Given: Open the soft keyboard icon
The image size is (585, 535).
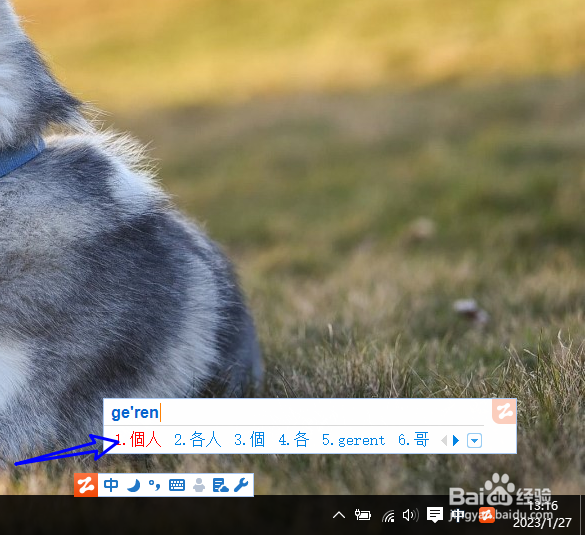Looking at the screenshot, I should pos(177,485).
